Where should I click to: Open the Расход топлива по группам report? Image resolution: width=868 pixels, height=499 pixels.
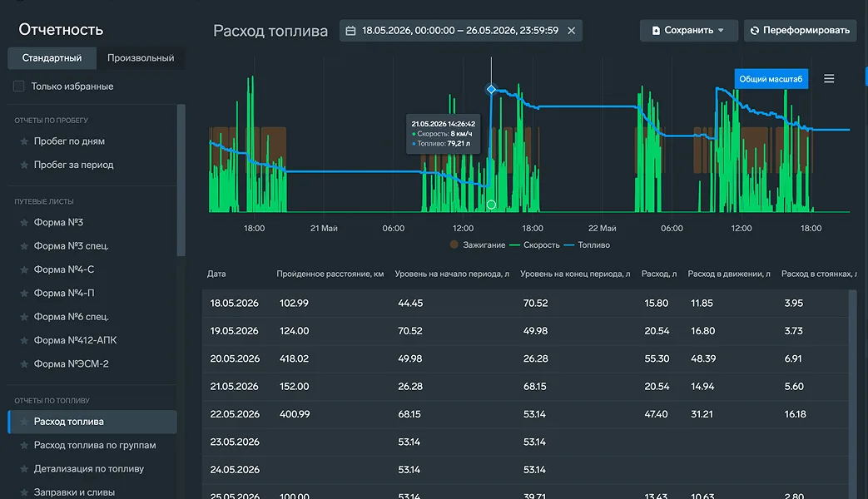pos(95,445)
